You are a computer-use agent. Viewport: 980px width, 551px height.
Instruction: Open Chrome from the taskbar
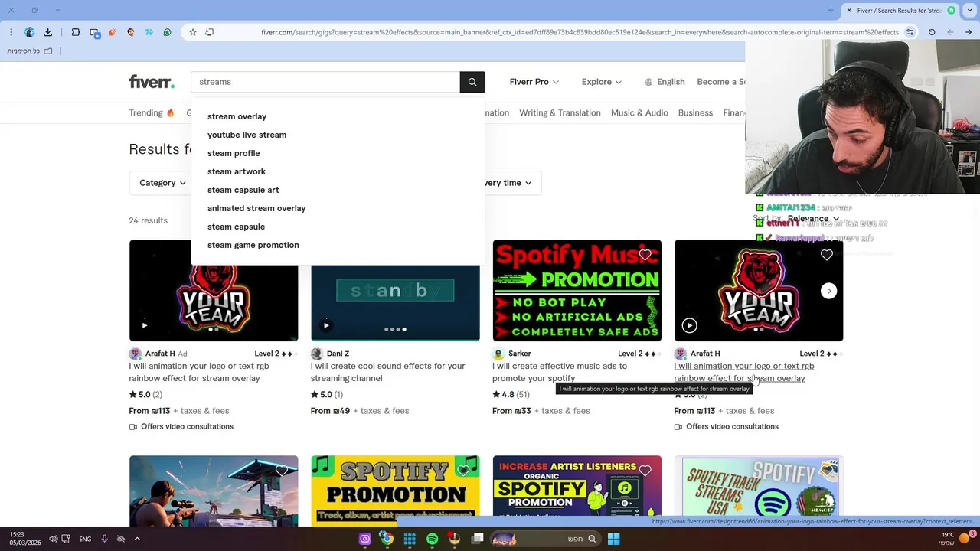point(387,539)
